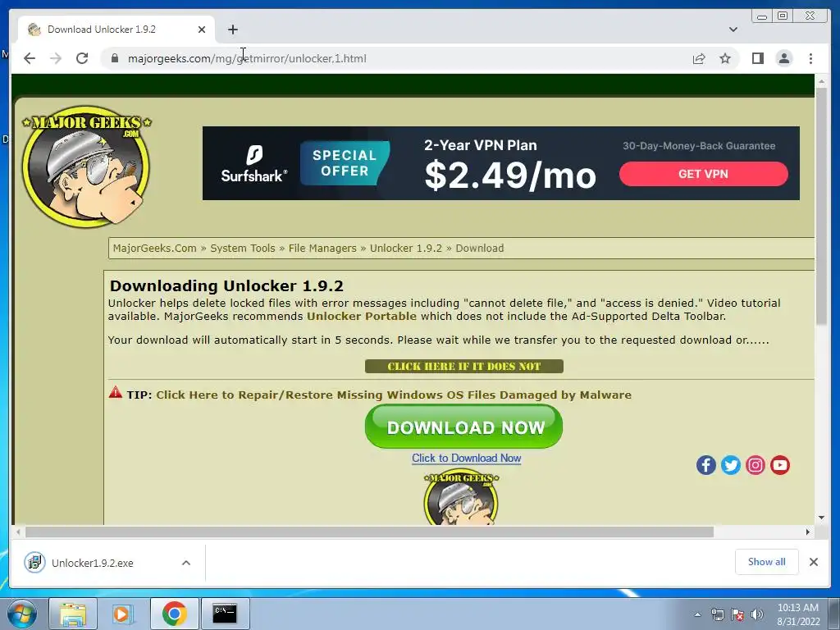
Task: Open the Repair/Restore Missing Windows OS Files tip
Action: (394, 395)
